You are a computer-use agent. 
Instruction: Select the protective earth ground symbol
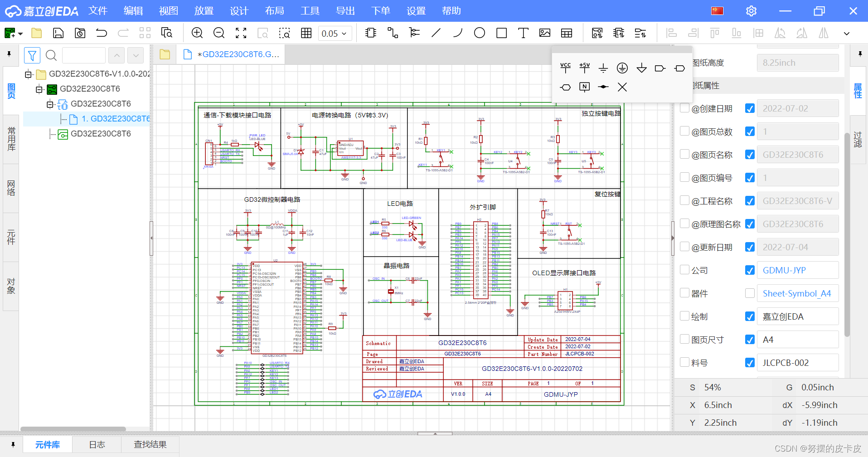tap(622, 68)
